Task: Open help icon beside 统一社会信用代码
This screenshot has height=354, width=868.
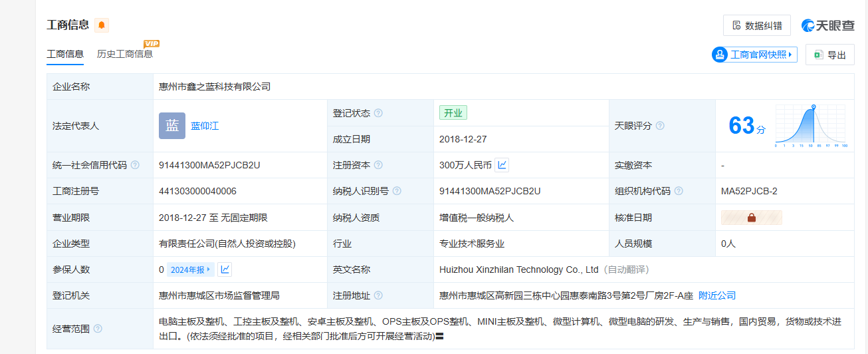Action: tap(135, 165)
